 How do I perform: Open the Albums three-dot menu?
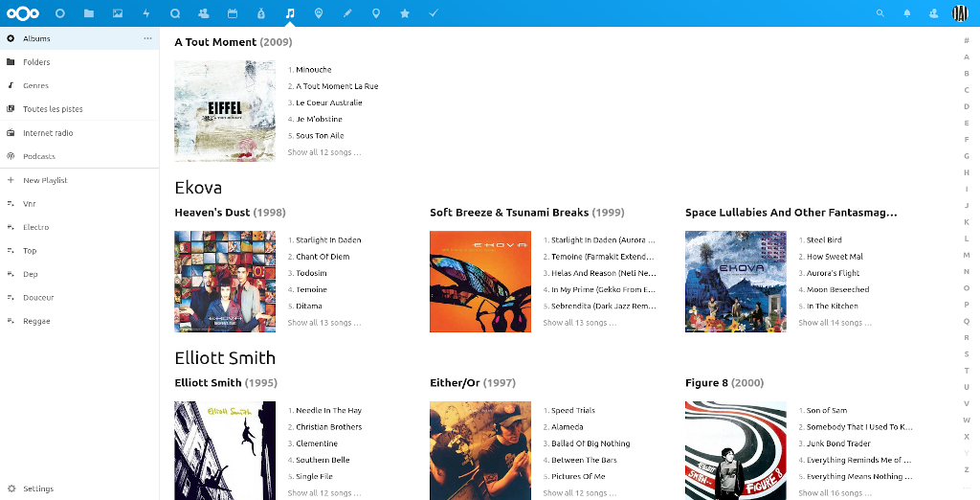147,38
